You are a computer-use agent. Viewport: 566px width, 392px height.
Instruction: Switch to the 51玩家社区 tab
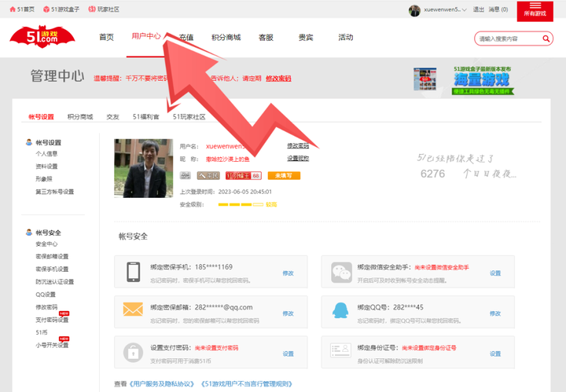[189, 117]
